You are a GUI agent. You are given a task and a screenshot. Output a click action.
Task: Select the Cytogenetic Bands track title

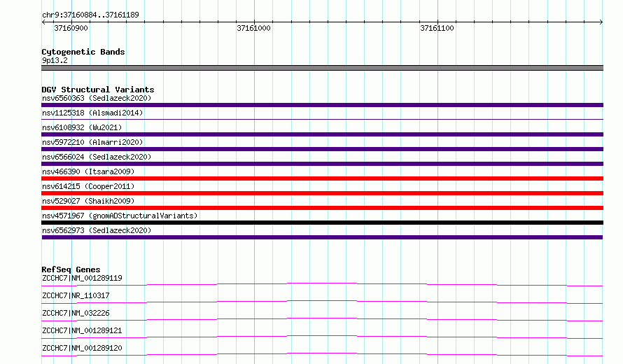coord(83,52)
